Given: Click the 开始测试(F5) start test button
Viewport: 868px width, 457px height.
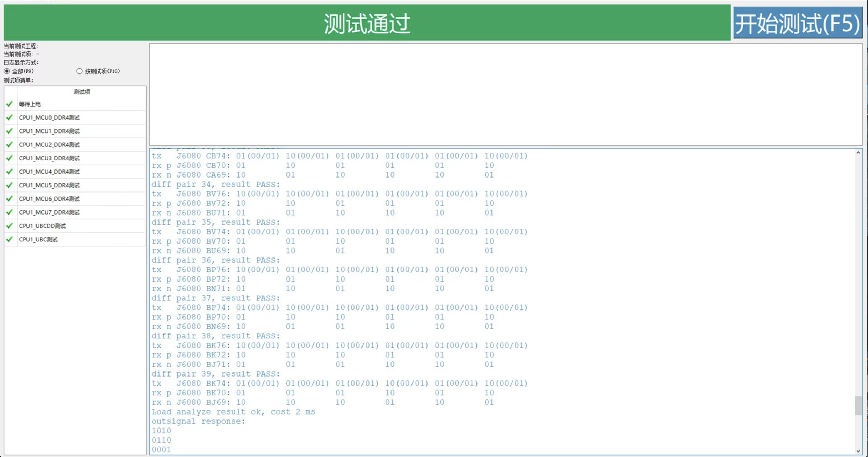Looking at the screenshot, I should 797,23.
